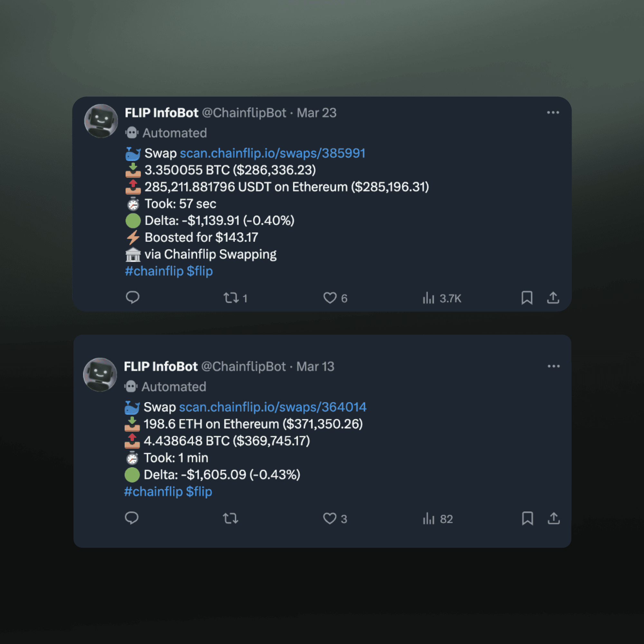Reply to the Mar 23 swap tweet
Image resolution: width=644 pixels, height=644 pixels.
[132, 297]
